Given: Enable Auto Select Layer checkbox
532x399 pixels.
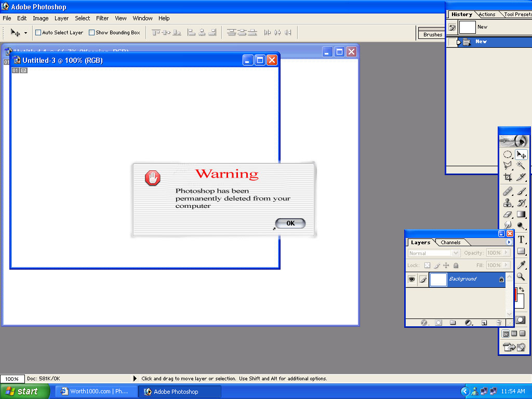Looking at the screenshot, I should pyautogui.click(x=38, y=33).
